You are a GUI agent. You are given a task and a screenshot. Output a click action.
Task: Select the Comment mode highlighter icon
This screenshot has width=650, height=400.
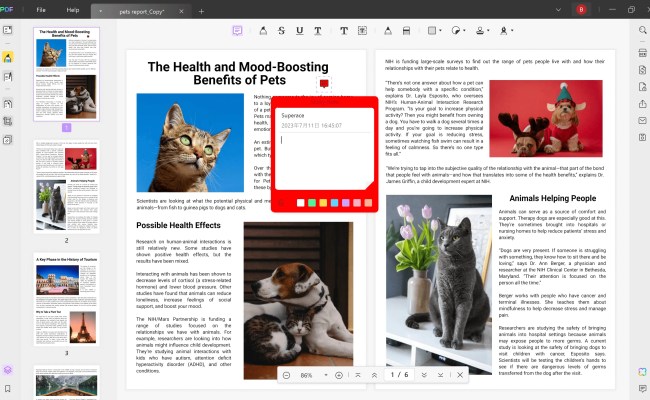[x=8, y=57]
